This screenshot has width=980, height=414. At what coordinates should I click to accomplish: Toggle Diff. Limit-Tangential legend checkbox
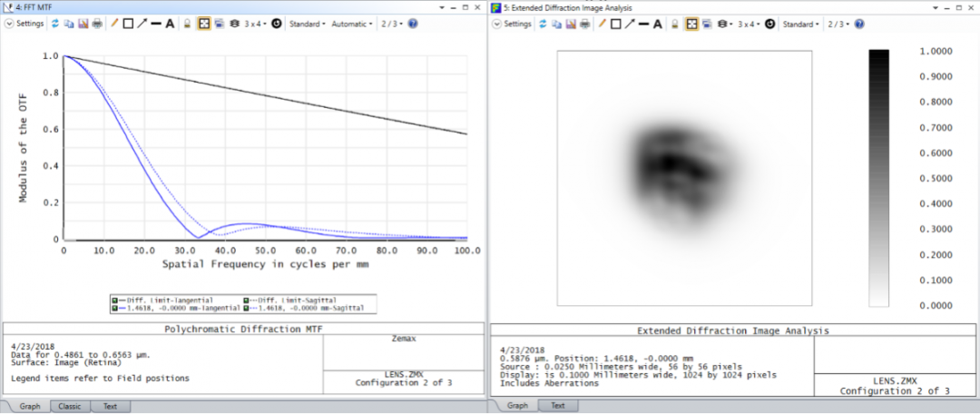[115, 300]
